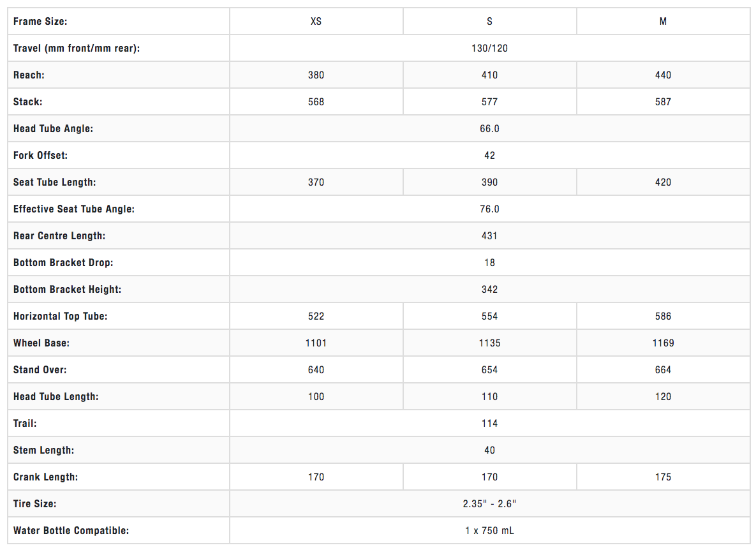Select the 568 stack value for XS
Screen dimensions: 756x550
tap(316, 102)
